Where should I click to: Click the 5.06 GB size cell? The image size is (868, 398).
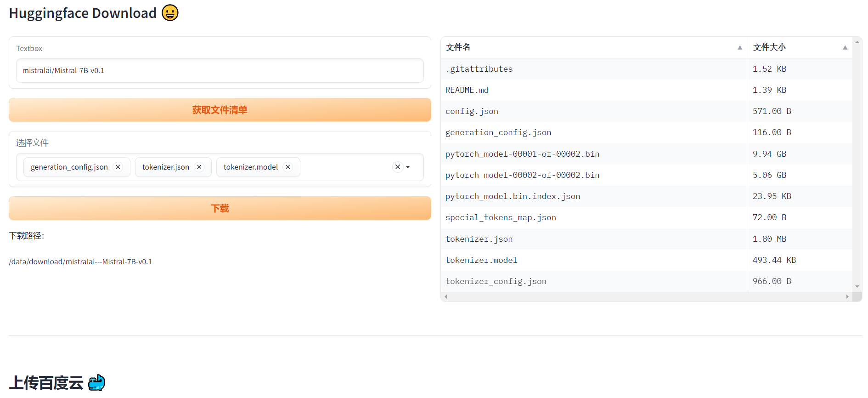point(800,175)
